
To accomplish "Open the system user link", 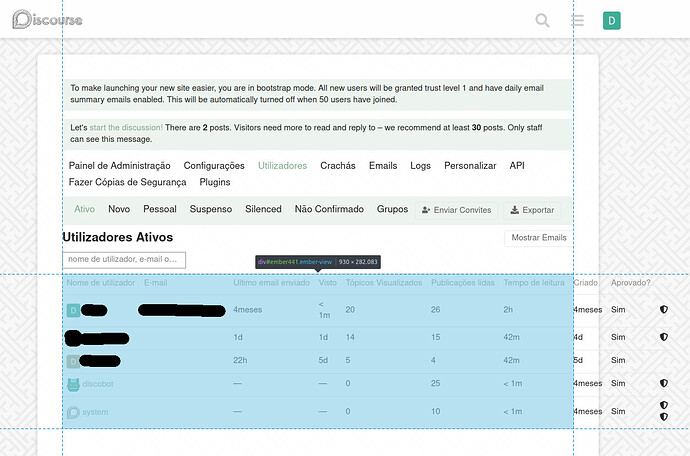I will coord(95,412).
